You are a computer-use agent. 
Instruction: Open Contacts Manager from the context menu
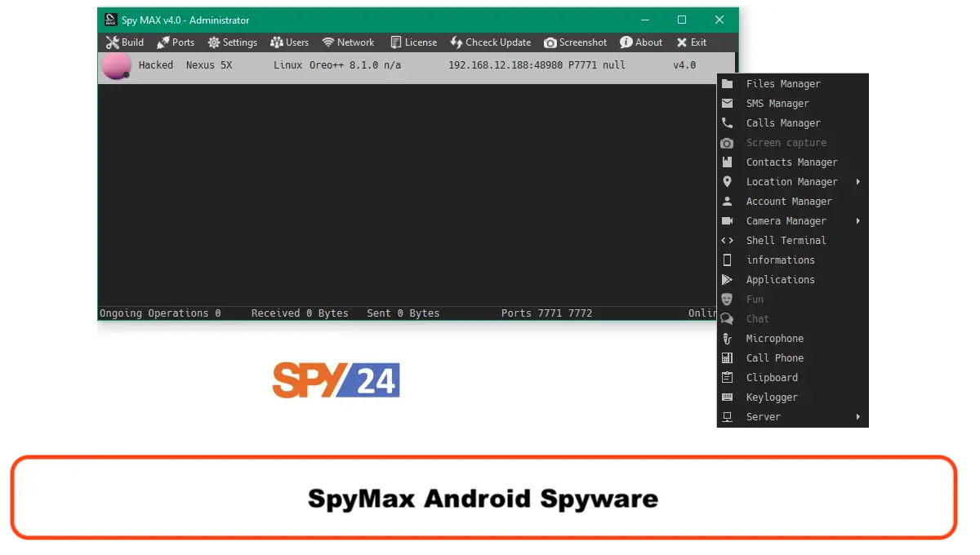point(792,162)
